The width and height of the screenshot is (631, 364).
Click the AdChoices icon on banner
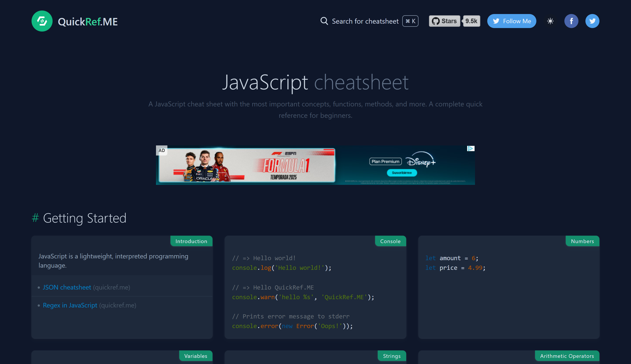(470, 148)
